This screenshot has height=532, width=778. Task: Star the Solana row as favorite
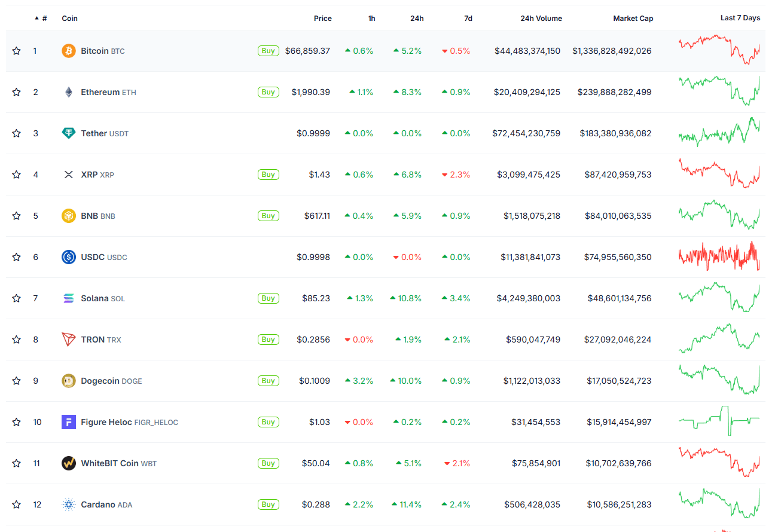16,298
